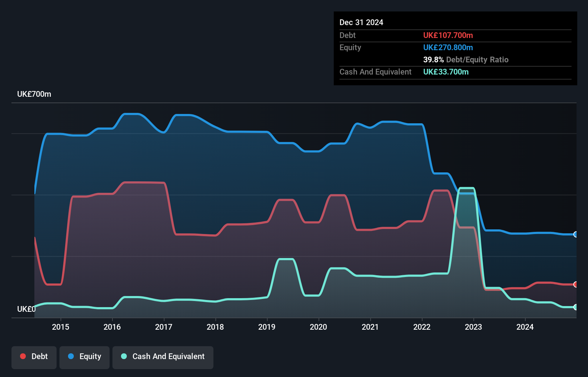Click the Debt row label in tooltip

coord(347,35)
